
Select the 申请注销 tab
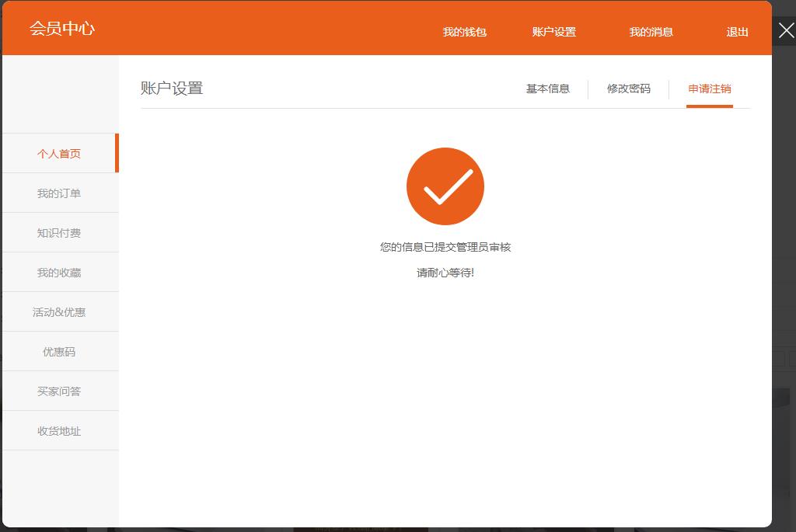click(x=709, y=89)
